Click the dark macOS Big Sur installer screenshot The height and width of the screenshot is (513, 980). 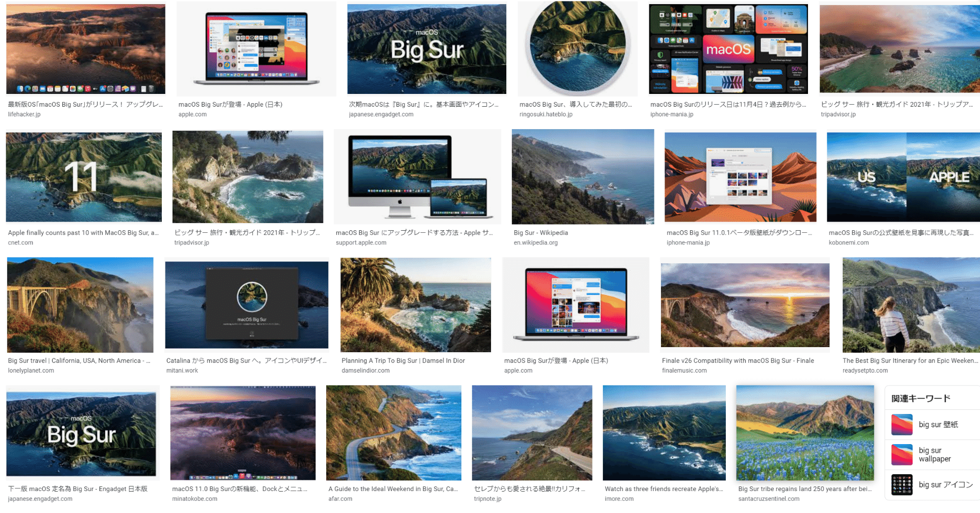(x=247, y=305)
